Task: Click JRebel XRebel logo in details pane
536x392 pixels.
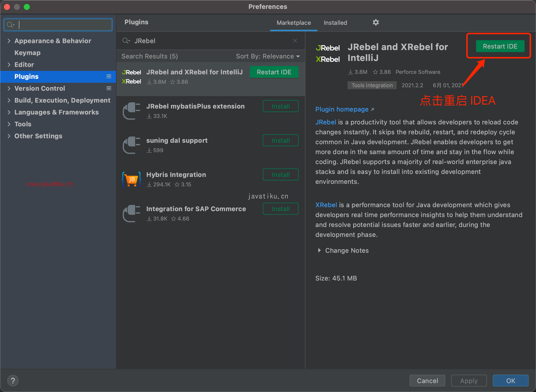Action: coord(328,54)
